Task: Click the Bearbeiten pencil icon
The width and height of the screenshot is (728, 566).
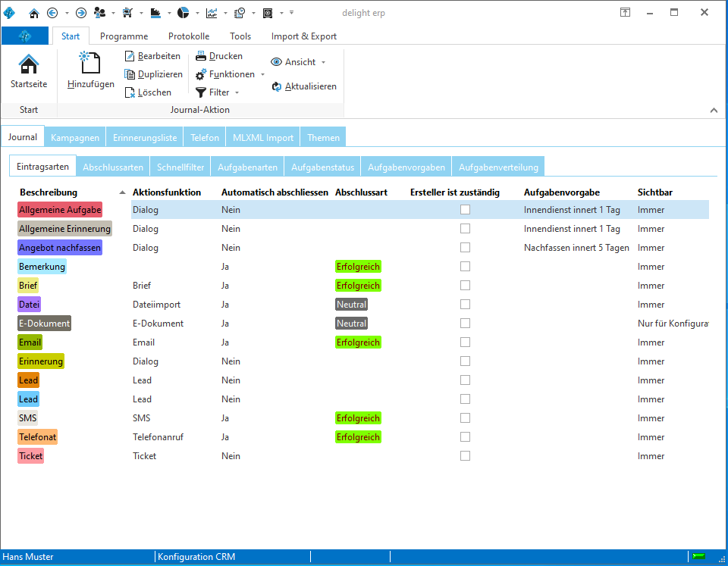Action: (x=129, y=55)
